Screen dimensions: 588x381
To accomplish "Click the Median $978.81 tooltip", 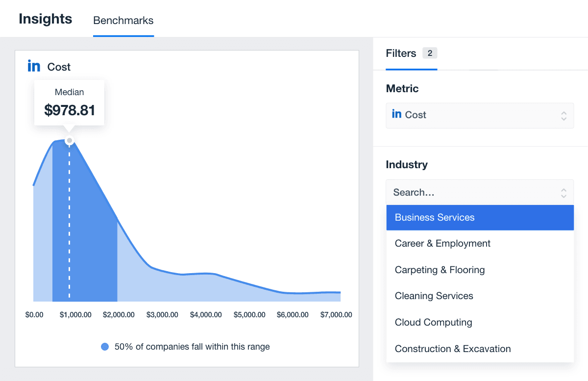I will click(x=69, y=103).
